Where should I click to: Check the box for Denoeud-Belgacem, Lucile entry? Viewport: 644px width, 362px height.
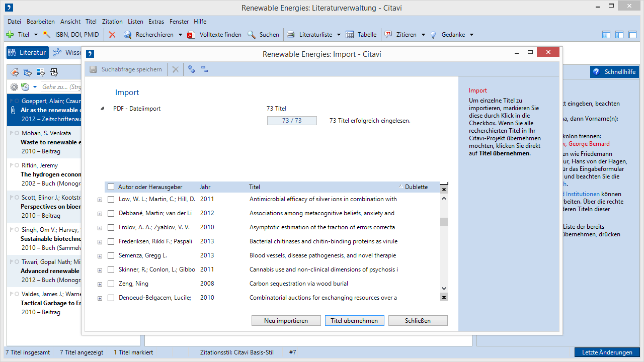[x=111, y=298]
